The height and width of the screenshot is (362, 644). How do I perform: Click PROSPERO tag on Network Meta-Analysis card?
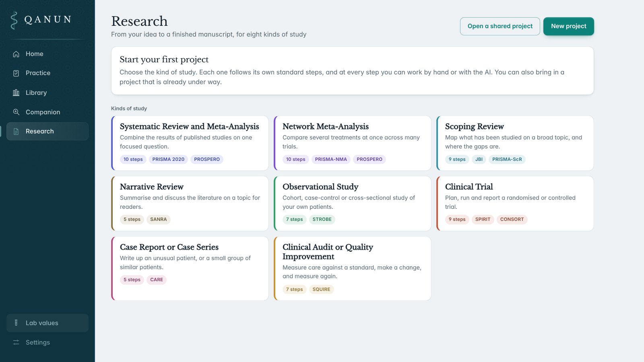coord(369,159)
